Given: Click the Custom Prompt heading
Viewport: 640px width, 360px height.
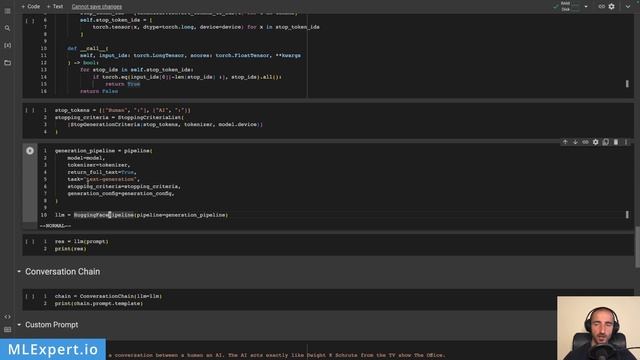Looking at the screenshot, I should pyautogui.click(x=51, y=324).
